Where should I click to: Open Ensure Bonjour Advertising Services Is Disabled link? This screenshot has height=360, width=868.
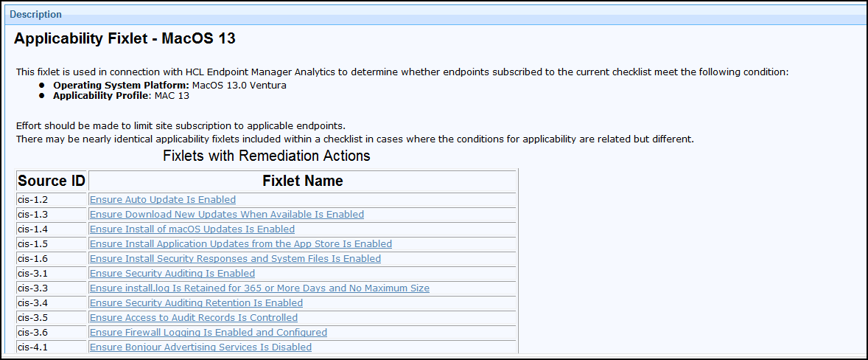200,347
